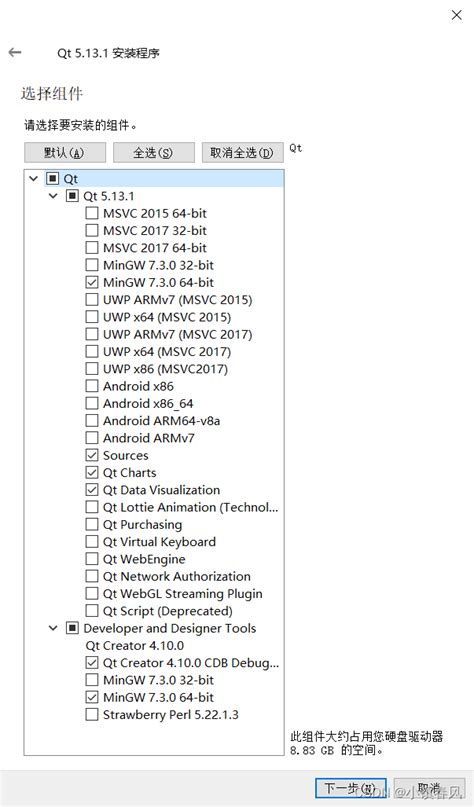The height and width of the screenshot is (807, 474).
Task: Collapse the top-level Qt tree node
Action: click(x=34, y=179)
